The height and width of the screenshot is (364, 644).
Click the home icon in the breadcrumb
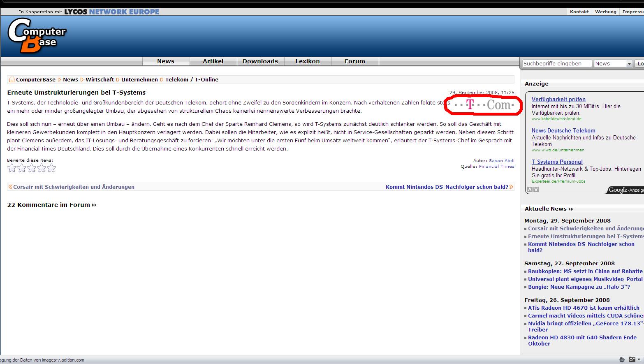12,80
